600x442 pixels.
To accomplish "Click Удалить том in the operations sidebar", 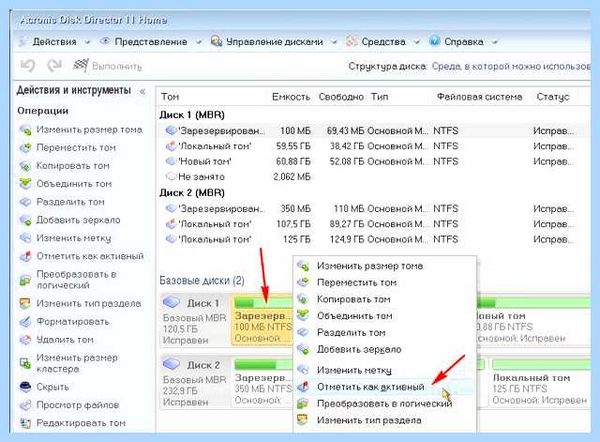I will pyautogui.click(x=65, y=340).
